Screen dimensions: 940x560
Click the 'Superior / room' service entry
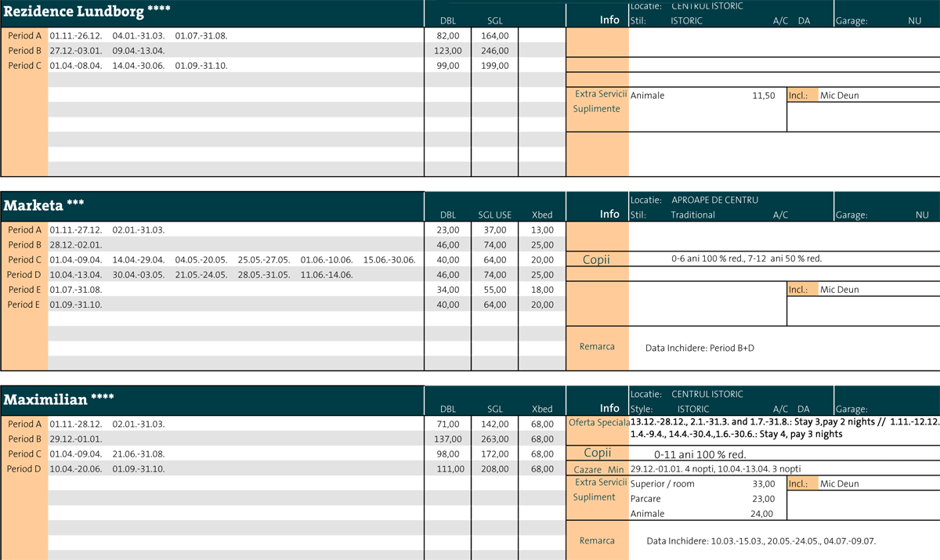pyautogui.click(x=662, y=484)
